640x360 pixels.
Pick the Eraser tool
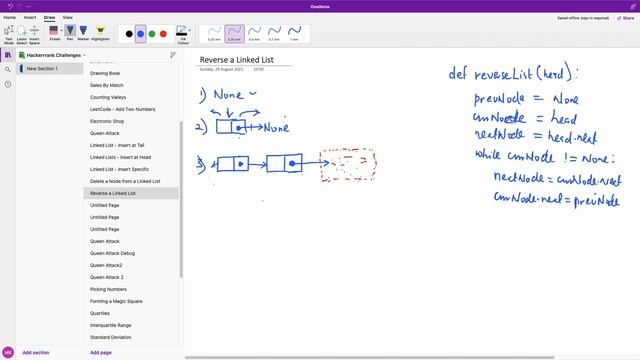click(x=54, y=33)
